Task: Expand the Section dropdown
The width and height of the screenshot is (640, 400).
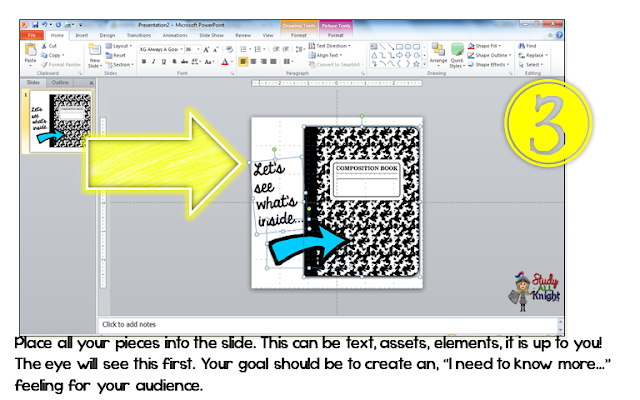Action: 120,65
